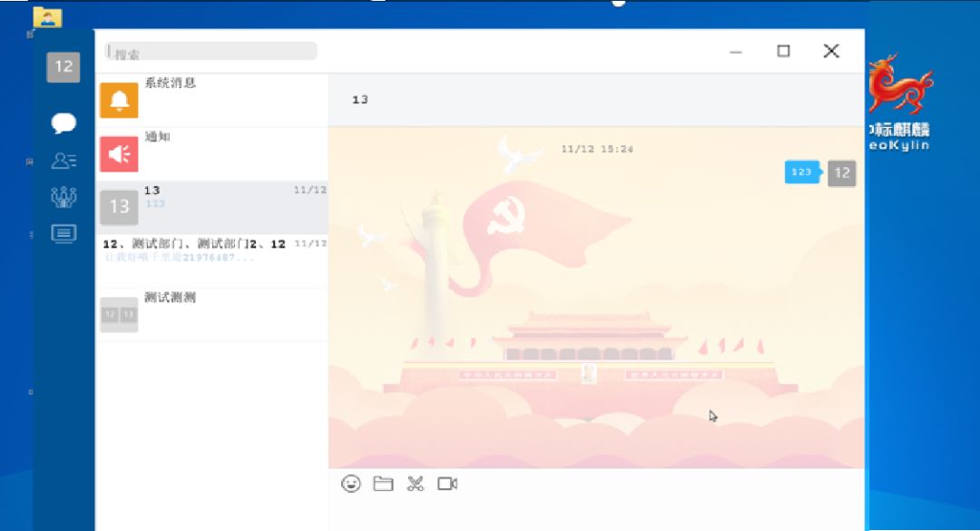The height and width of the screenshot is (531, 980).
Task: Send a file using the folder icon
Action: coord(383,484)
